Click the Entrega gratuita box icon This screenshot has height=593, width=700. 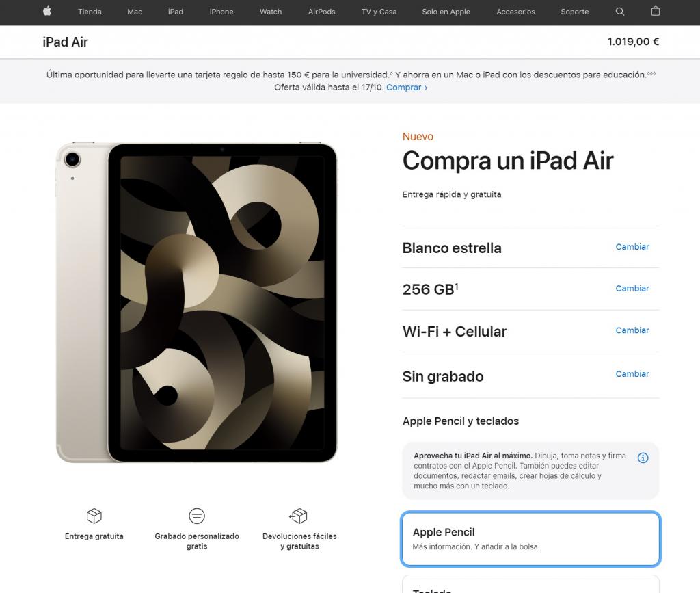[x=94, y=516]
